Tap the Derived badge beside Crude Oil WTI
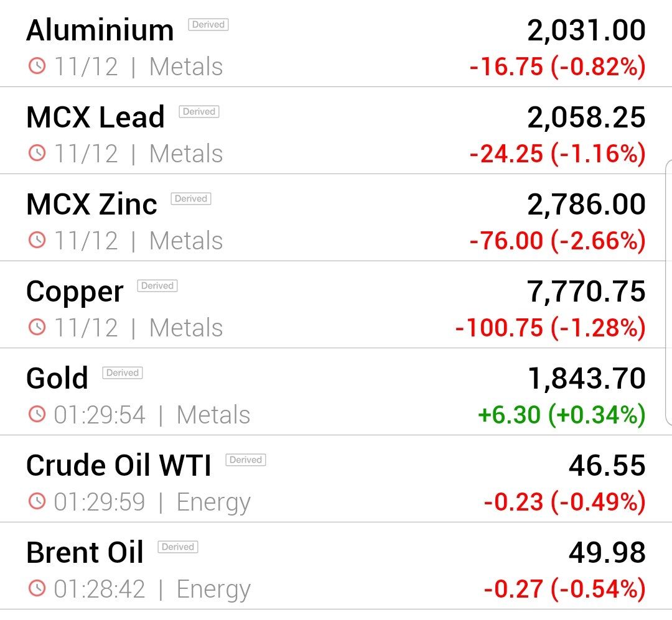The width and height of the screenshot is (672, 620). (x=246, y=460)
